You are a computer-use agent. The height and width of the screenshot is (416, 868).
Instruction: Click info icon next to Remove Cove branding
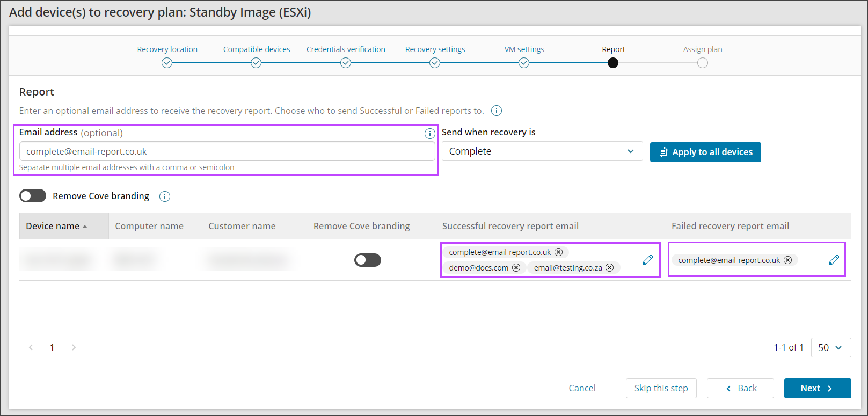point(165,196)
